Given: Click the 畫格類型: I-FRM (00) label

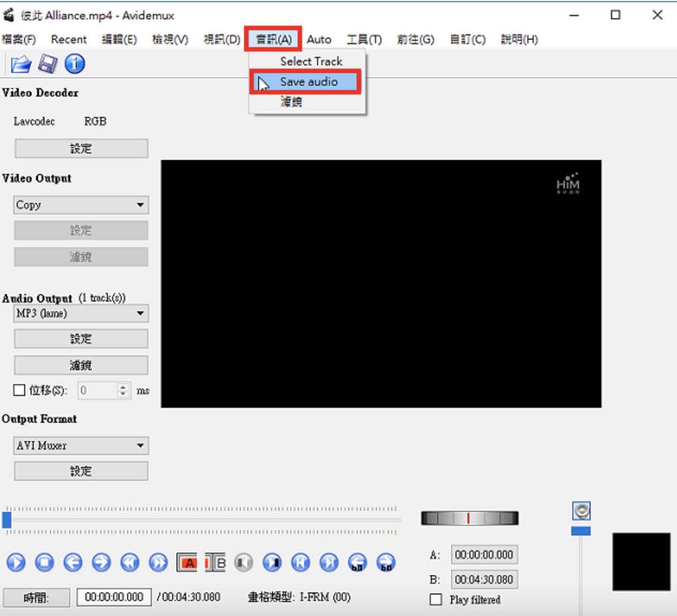Looking at the screenshot, I should (299, 597).
